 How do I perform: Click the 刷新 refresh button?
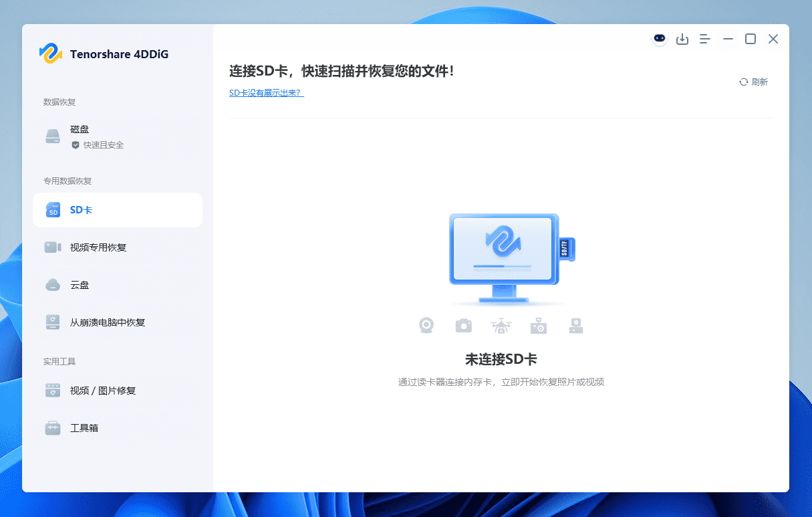pyautogui.click(x=753, y=81)
